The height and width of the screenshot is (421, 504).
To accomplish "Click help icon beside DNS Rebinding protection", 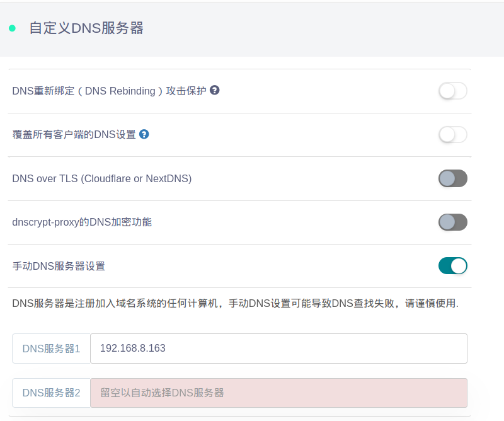I will tap(215, 90).
